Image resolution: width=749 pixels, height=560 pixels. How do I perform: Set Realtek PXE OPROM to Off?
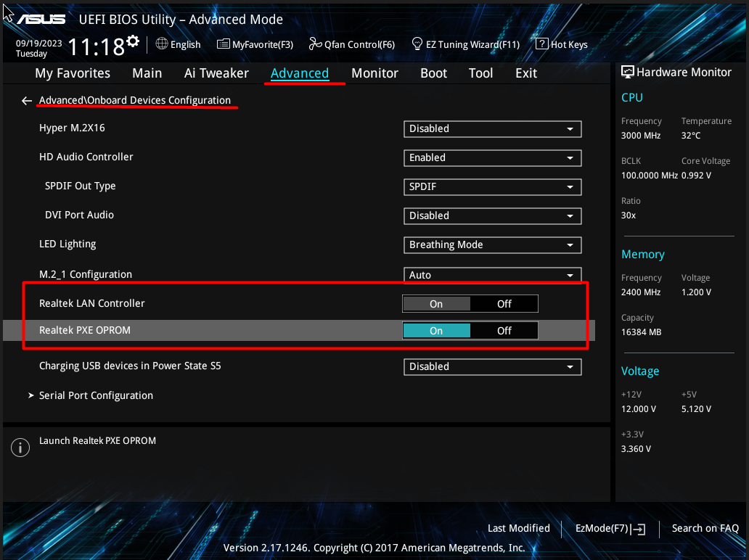click(504, 331)
